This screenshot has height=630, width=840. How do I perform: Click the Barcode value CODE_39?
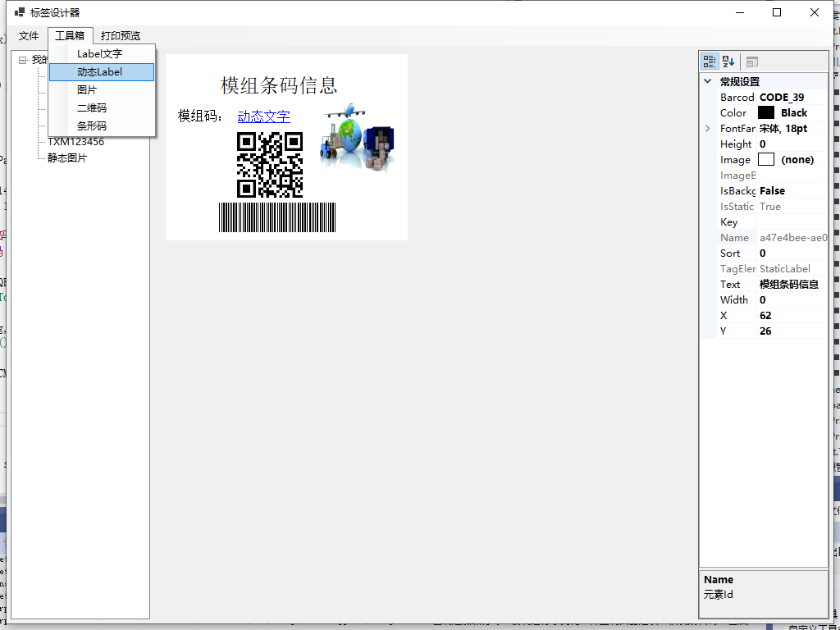click(792, 98)
